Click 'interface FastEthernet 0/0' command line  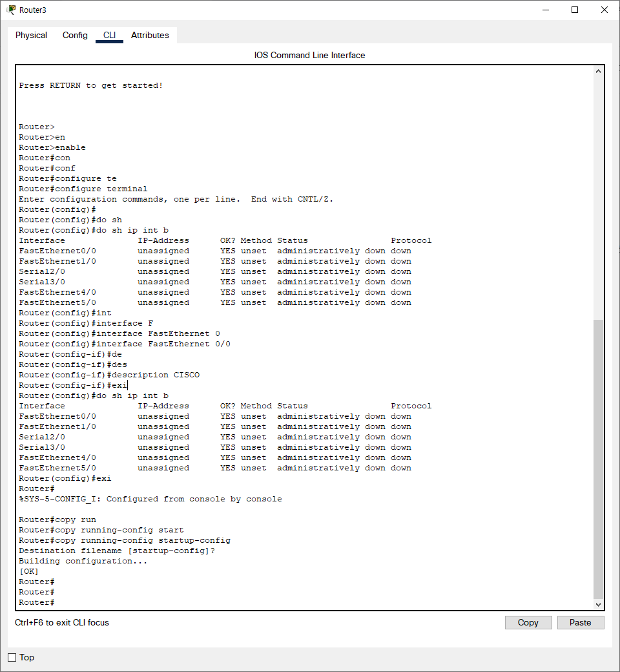coord(125,344)
